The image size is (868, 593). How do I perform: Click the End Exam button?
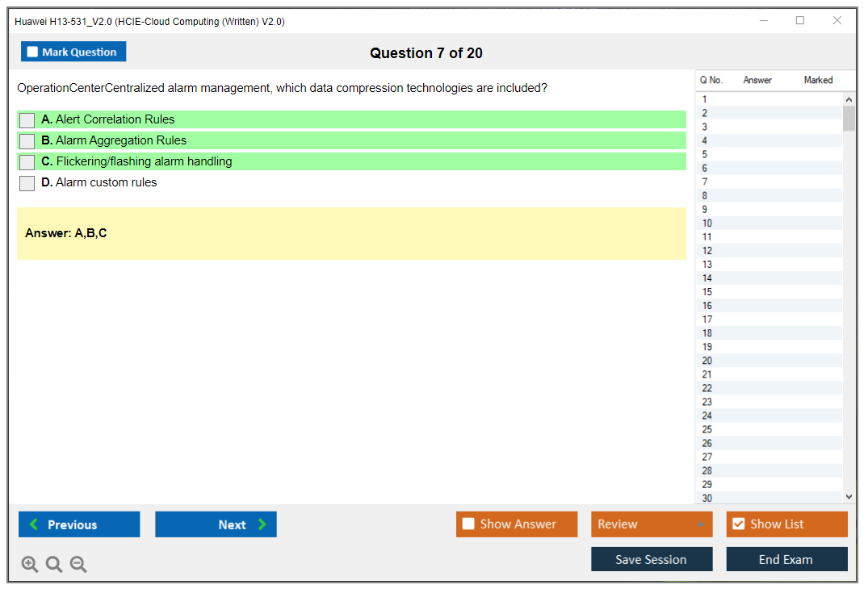point(786,559)
